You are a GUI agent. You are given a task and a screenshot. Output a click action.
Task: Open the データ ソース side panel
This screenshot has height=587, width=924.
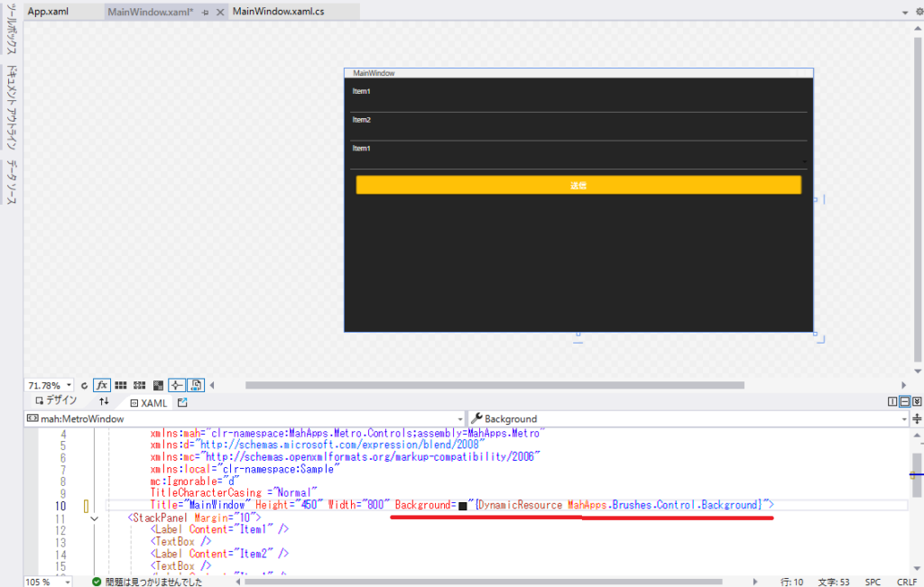point(12,182)
